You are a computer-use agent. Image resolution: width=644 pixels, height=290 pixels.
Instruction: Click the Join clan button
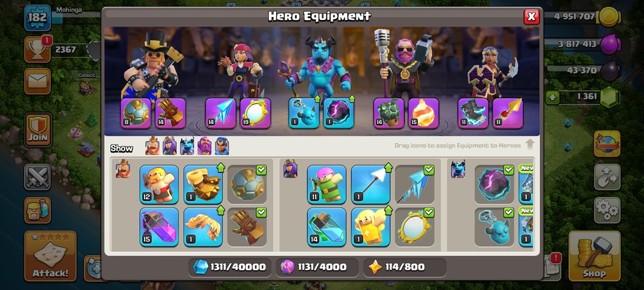38,130
